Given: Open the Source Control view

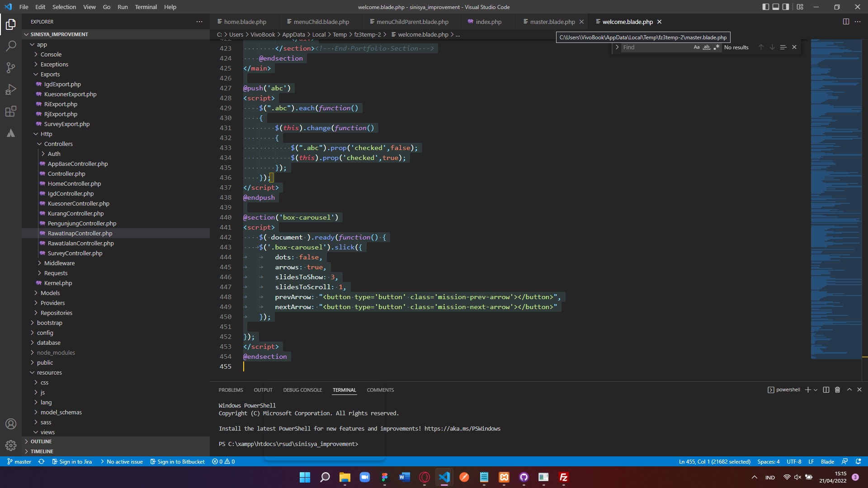Looking at the screenshot, I should [11, 68].
